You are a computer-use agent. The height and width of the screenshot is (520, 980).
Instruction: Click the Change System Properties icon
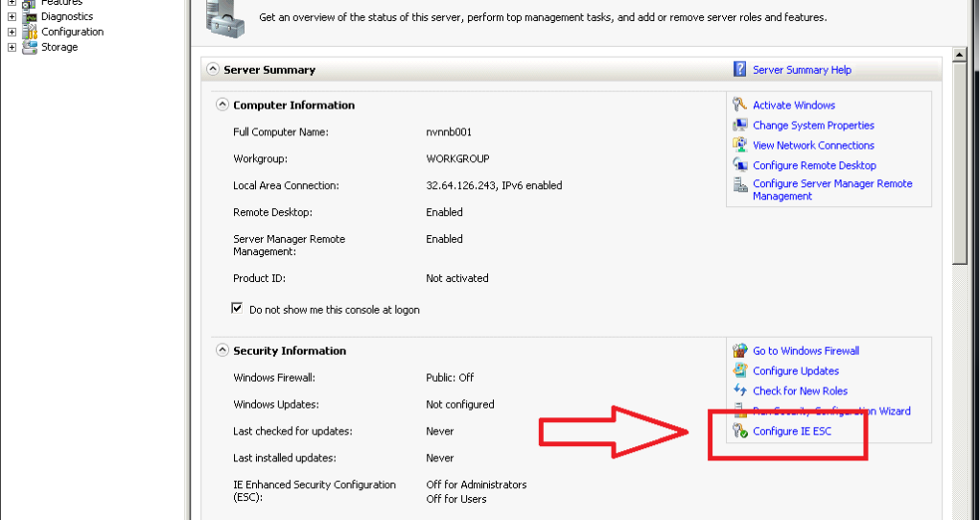coord(739,126)
